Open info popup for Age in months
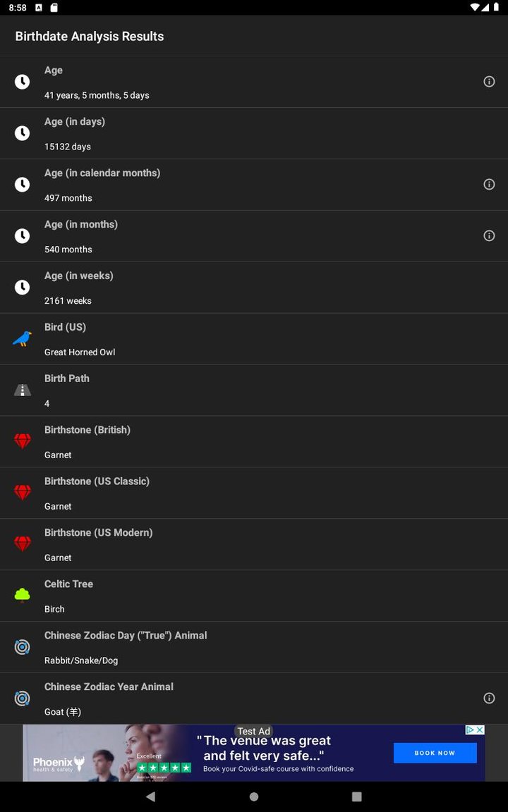508x812 pixels. 489,235
